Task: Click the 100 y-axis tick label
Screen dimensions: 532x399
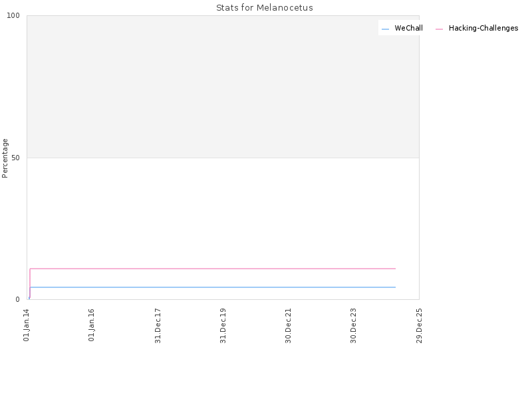Action: 13,15
